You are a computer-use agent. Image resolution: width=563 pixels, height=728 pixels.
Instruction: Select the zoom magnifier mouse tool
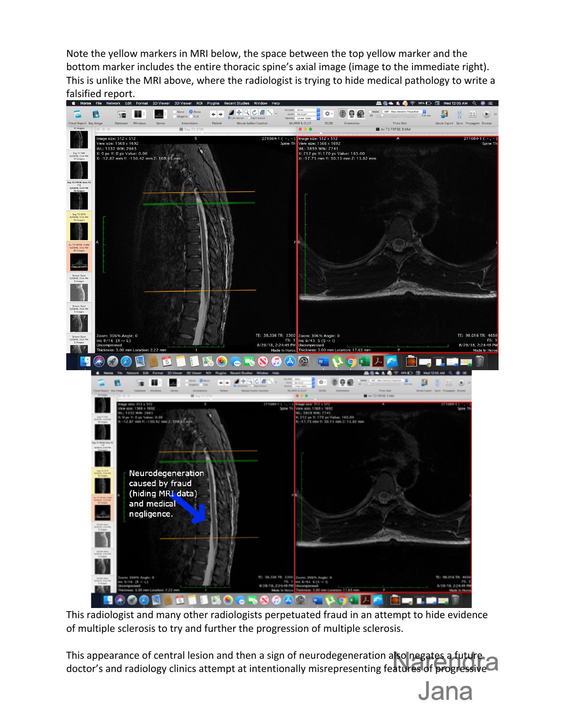[246, 112]
